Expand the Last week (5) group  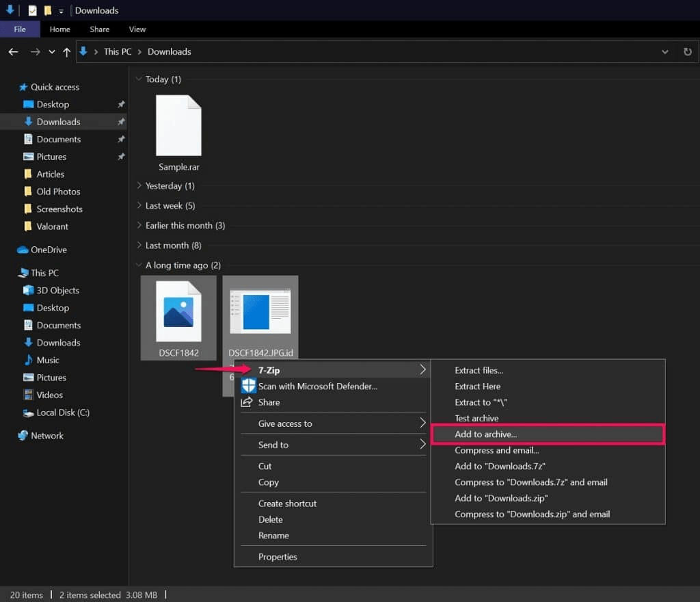(x=139, y=205)
